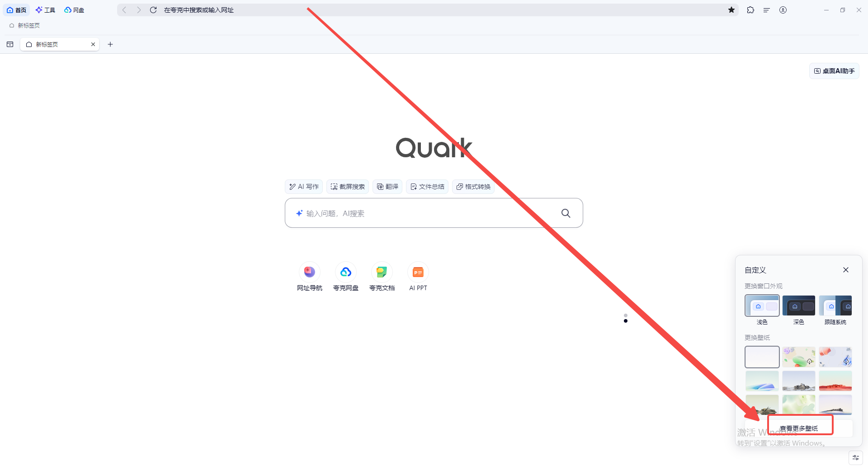The image size is (868, 470).
Task: Open the extensions puzzle icon
Action: coord(750,10)
